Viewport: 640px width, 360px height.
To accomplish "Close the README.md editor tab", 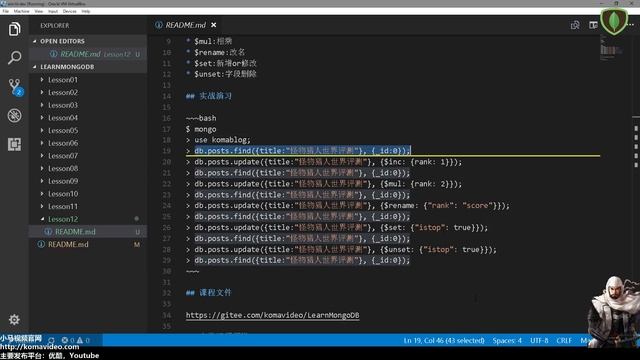I will [213, 25].
